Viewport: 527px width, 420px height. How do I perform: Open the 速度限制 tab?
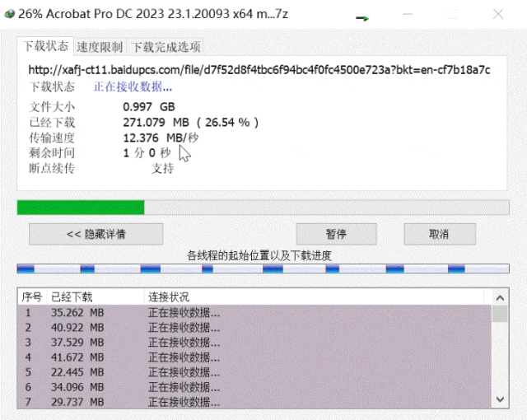100,47
